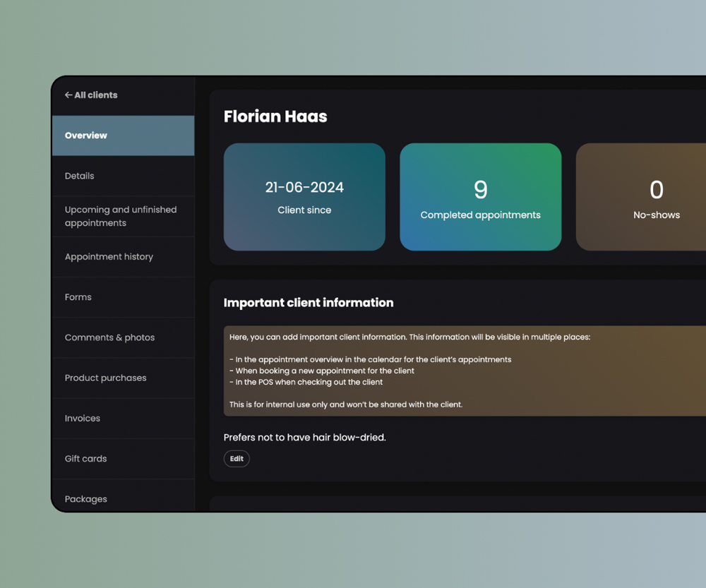Screen dimensions: 706x588
Task: Click the 'Prefers not to have hair blow-dried' note
Action: 305,438
